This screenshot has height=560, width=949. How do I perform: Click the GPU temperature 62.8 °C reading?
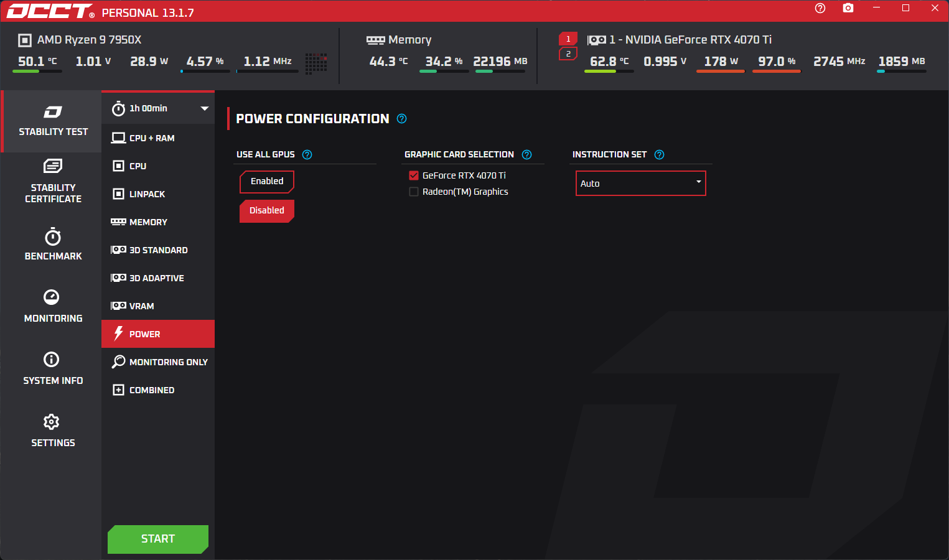(609, 62)
